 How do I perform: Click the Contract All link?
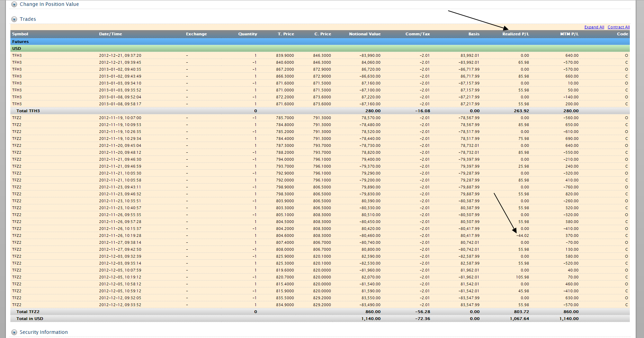(618, 27)
